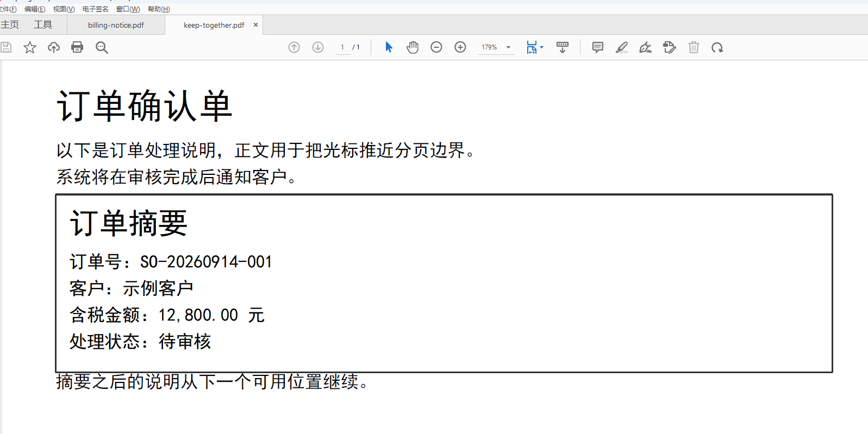Open the 窗口(W) menu
868x434 pixels.
point(128,9)
